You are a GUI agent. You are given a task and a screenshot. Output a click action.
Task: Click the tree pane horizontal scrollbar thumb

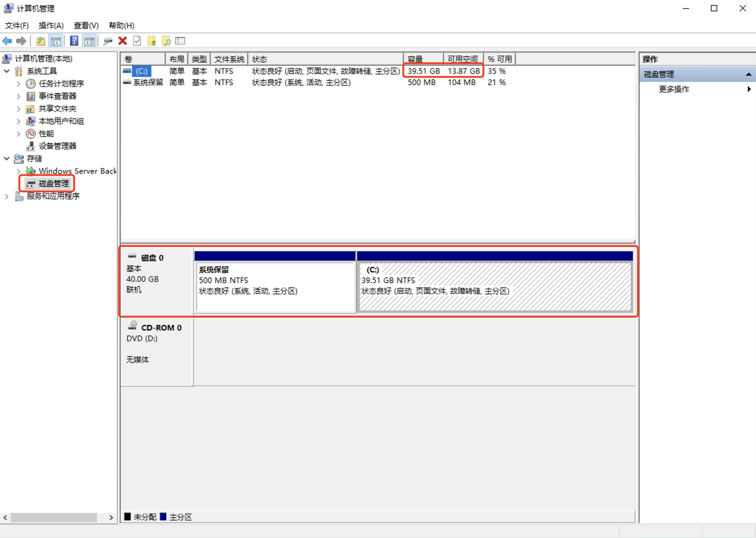point(54,517)
